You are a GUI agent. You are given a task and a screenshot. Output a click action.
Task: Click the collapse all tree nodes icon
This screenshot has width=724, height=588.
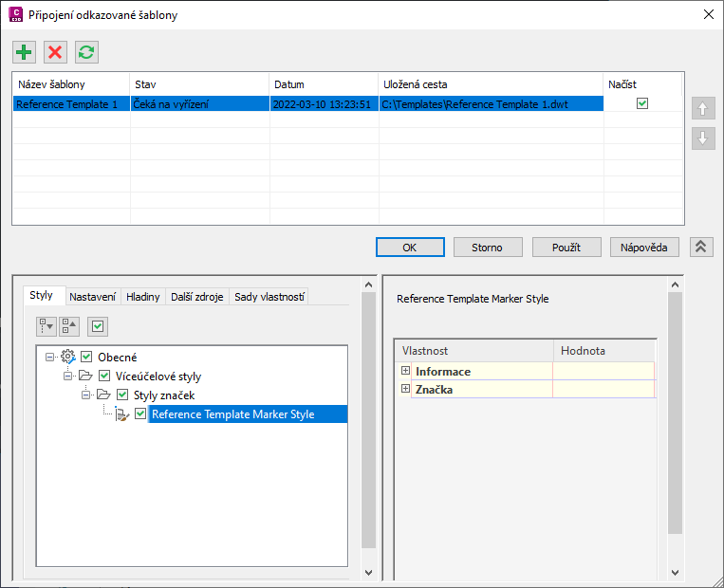coord(69,326)
